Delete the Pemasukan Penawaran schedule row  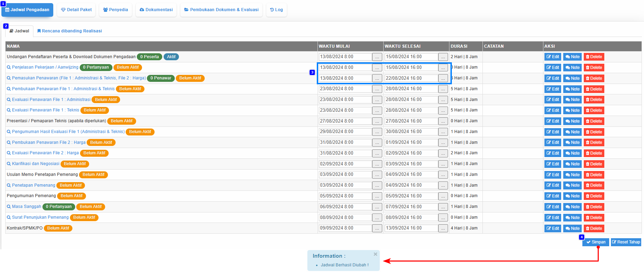click(x=594, y=78)
